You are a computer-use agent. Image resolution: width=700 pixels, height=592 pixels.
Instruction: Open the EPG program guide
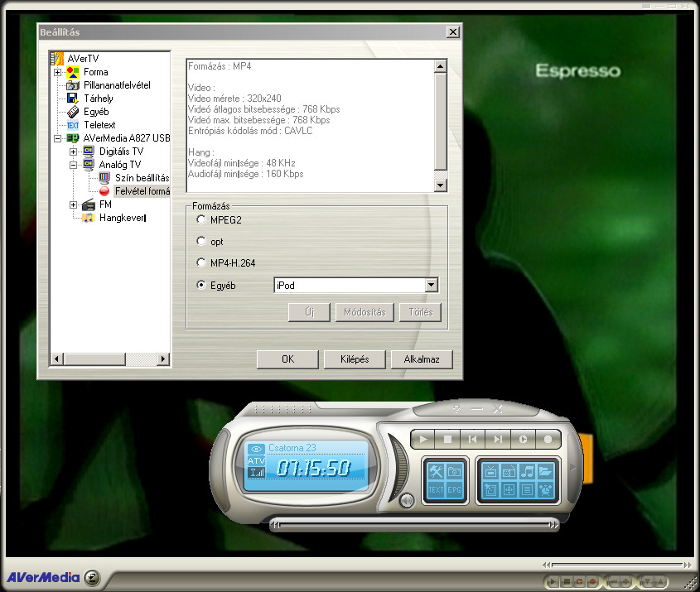point(455,490)
